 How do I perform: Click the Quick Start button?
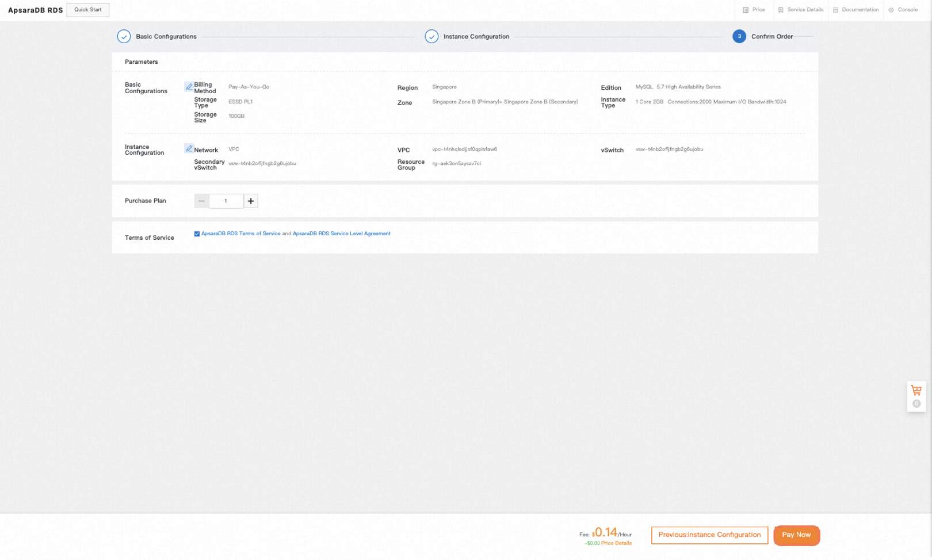[87, 10]
